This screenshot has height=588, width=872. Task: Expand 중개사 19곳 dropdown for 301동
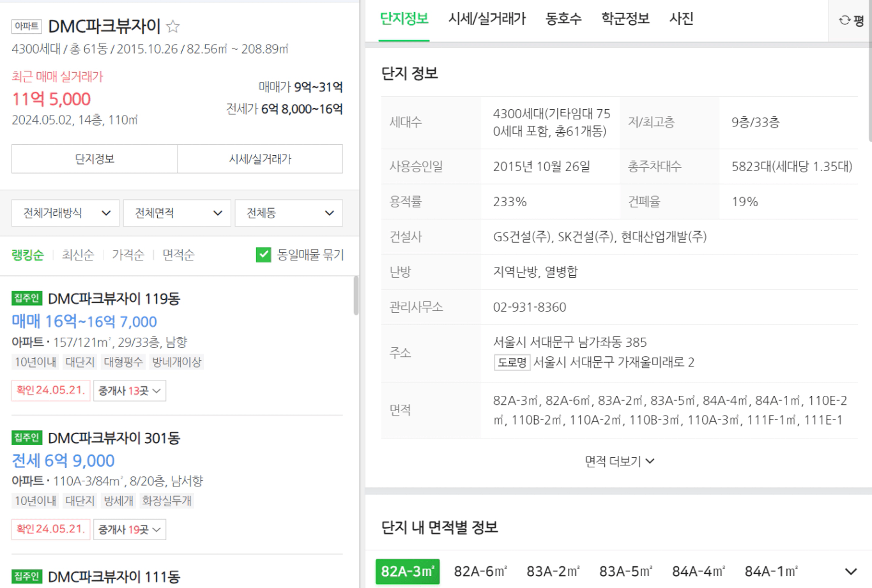tap(130, 529)
